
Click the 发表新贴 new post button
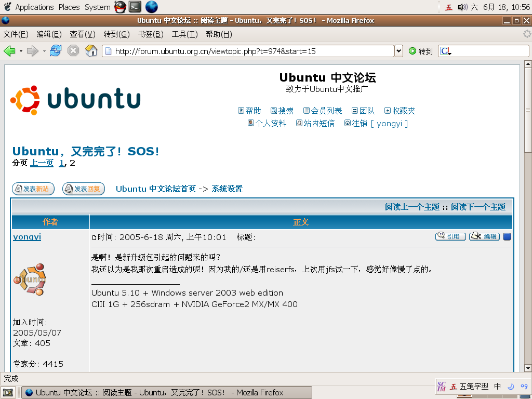tap(33, 189)
